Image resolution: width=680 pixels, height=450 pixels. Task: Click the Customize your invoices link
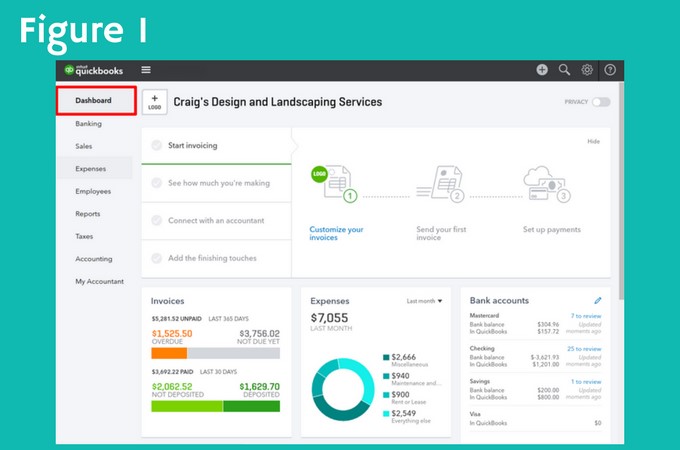click(x=336, y=233)
